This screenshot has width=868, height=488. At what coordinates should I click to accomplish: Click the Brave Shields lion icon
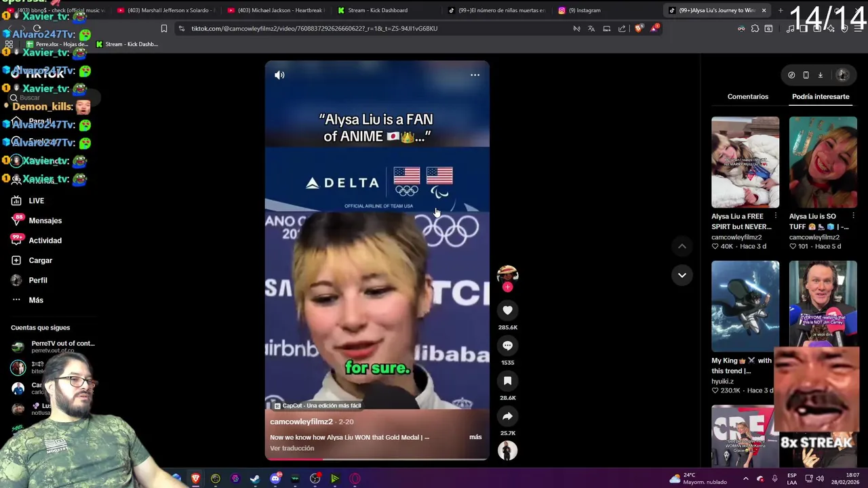click(x=638, y=28)
